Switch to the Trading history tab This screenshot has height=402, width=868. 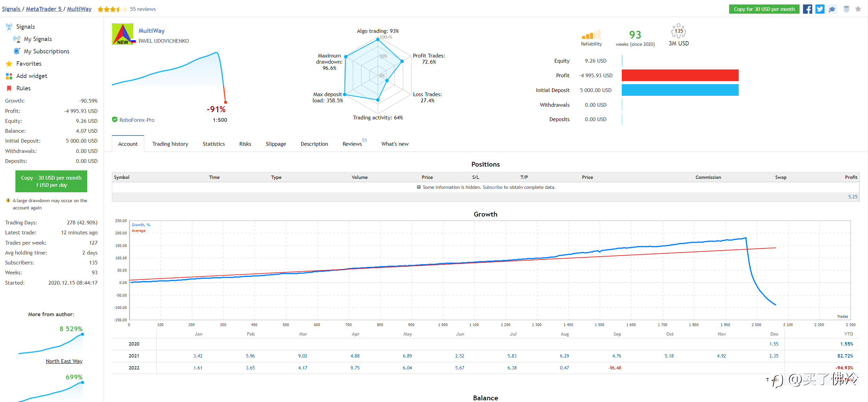coord(170,144)
